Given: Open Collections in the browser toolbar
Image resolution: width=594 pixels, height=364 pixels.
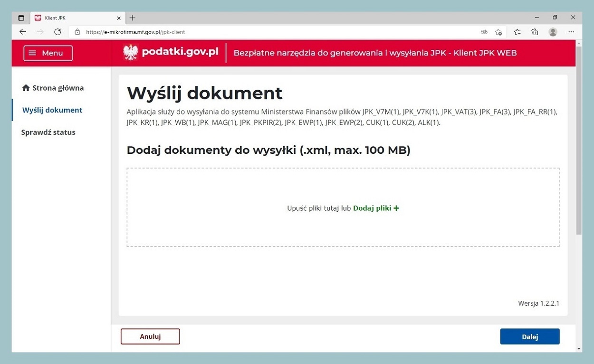Looking at the screenshot, I should pyautogui.click(x=534, y=31).
